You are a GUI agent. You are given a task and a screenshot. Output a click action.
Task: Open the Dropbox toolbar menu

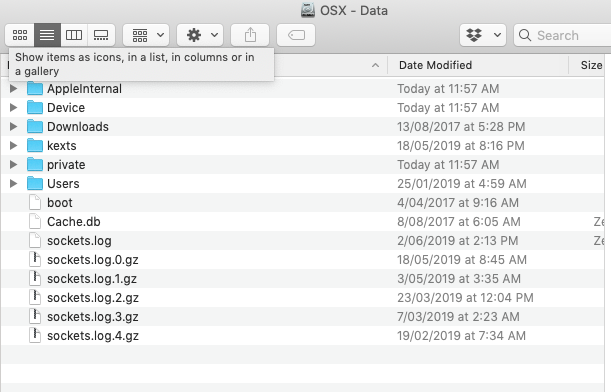pos(483,35)
